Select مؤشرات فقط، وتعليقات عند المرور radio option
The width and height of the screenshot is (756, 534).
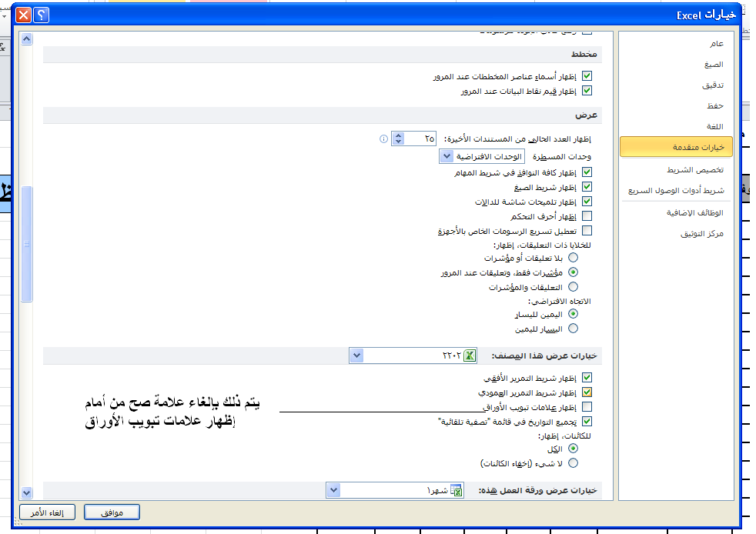573,272
